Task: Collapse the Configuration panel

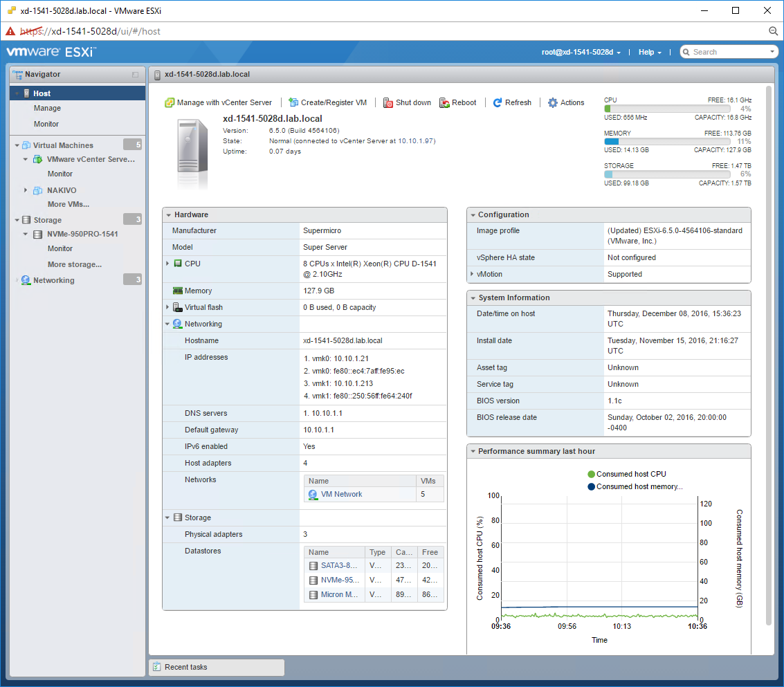Action: point(473,215)
